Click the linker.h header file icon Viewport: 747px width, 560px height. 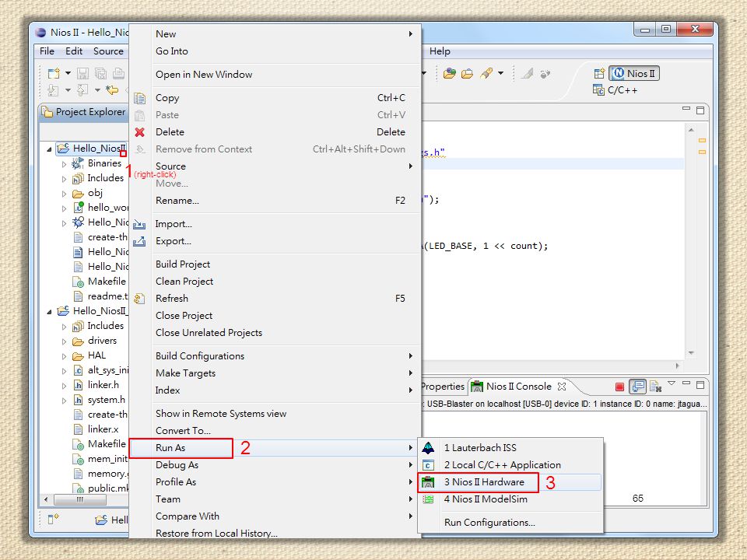click(78, 385)
